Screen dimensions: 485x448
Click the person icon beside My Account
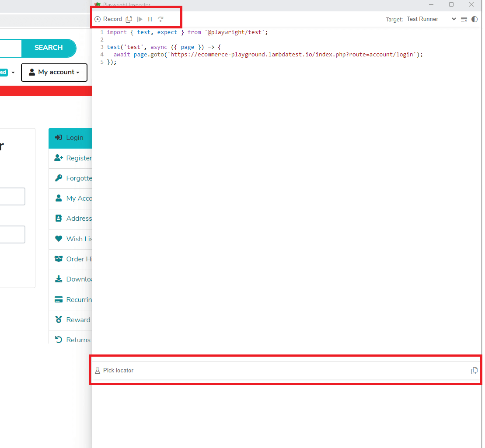[59, 198]
